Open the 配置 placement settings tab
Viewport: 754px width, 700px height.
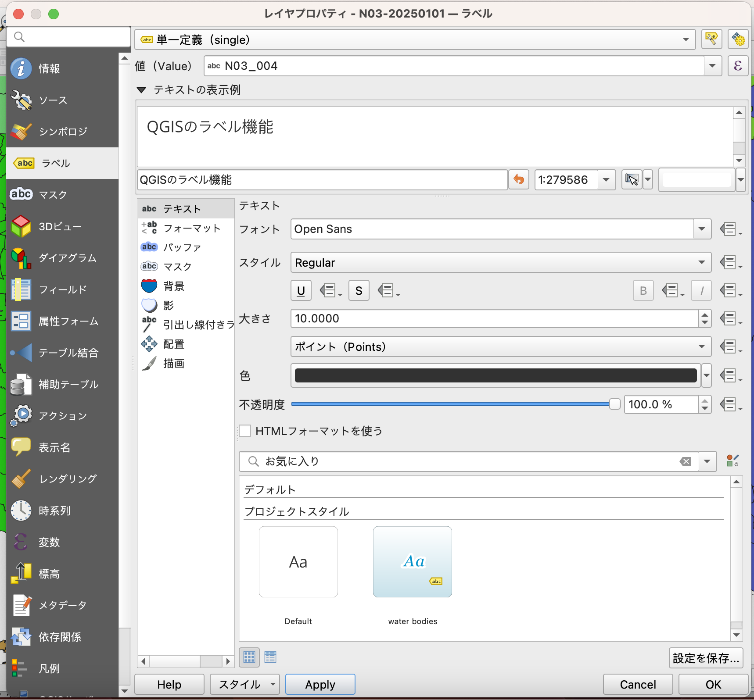pos(174,344)
